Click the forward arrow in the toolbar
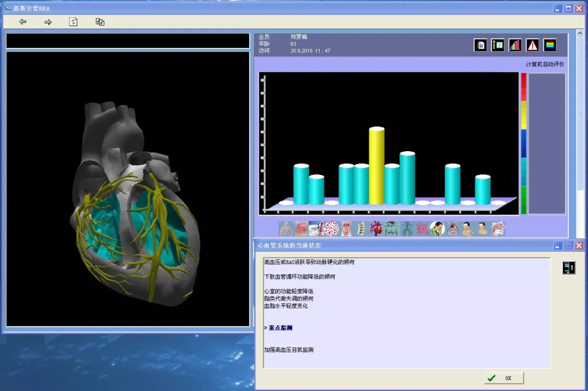Viewport: 588px width, 391px height. click(48, 22)
